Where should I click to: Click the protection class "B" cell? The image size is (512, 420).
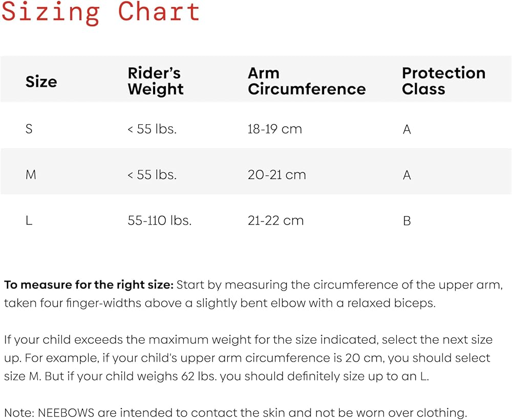coord(407,221)
